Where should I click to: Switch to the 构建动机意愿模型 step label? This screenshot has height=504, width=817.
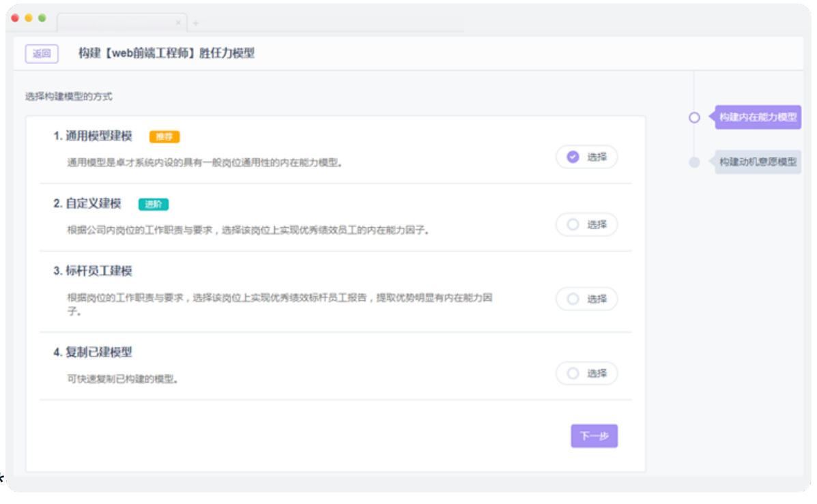pyautogui.click(x=758, y=162)
